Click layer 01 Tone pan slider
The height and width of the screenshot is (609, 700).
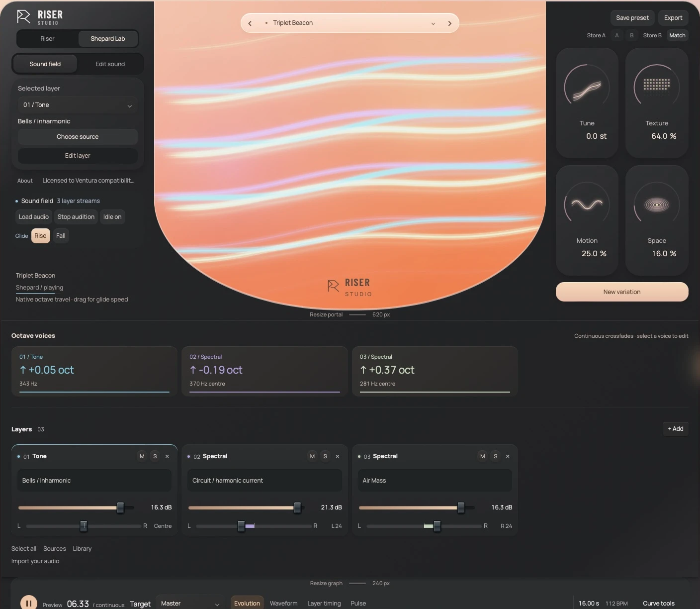pos(84,526)
